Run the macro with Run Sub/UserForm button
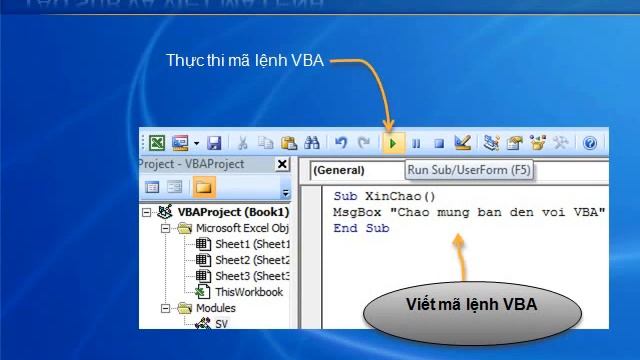The image size is (640, 360). coord(393,143)
